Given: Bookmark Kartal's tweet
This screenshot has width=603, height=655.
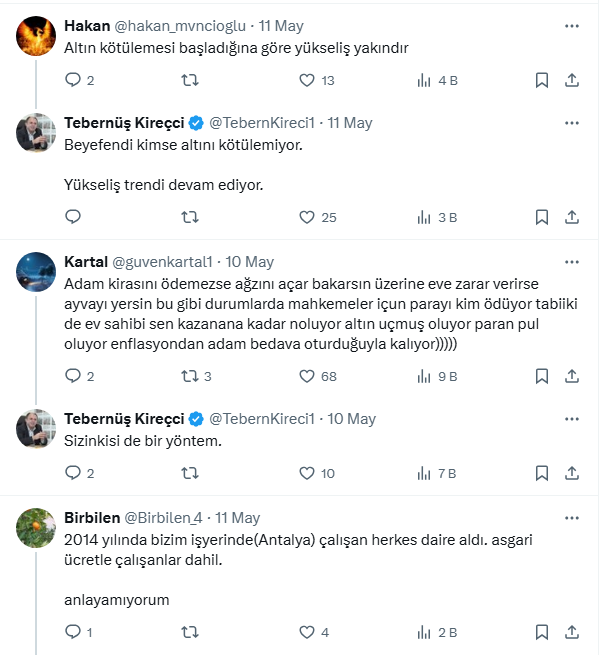Looking at the screenshot, I should (x=541, y=377).
